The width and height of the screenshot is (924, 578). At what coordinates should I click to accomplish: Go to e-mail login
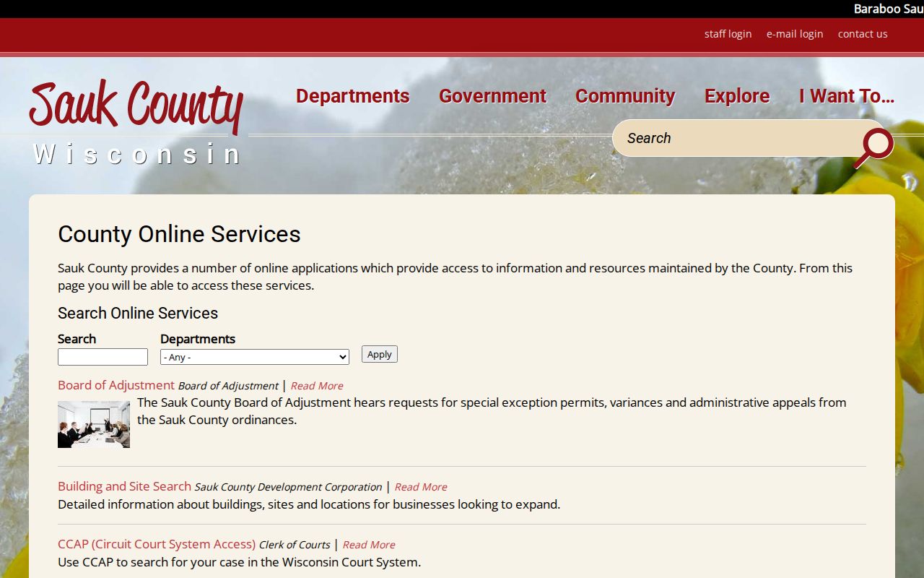click(795, 34)
